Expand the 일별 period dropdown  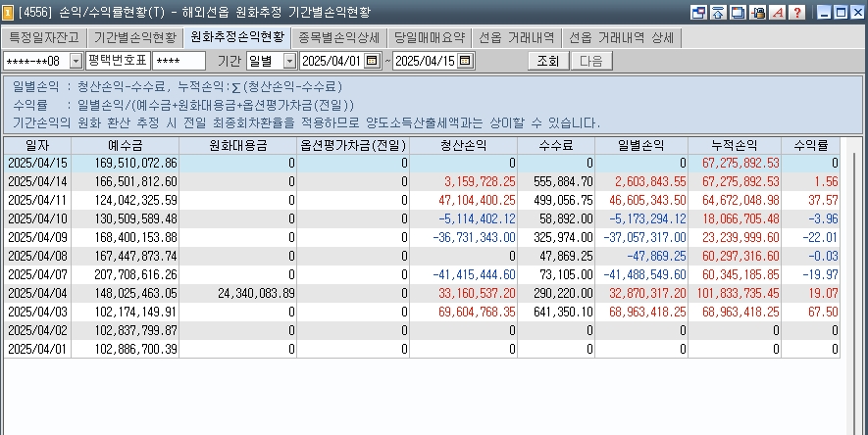point(289,61)
